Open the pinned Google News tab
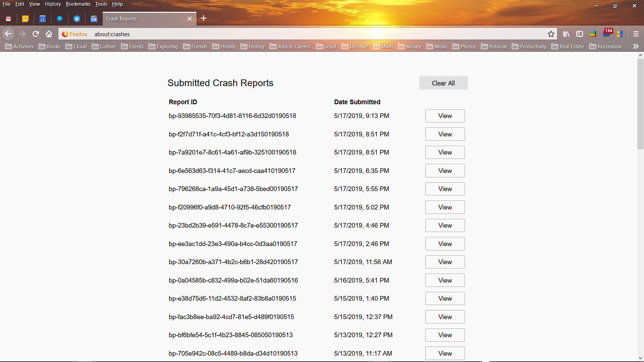Image resolution: width=644 pixels, height=362 pixels. pyautogui.click(x=94, y=19)
